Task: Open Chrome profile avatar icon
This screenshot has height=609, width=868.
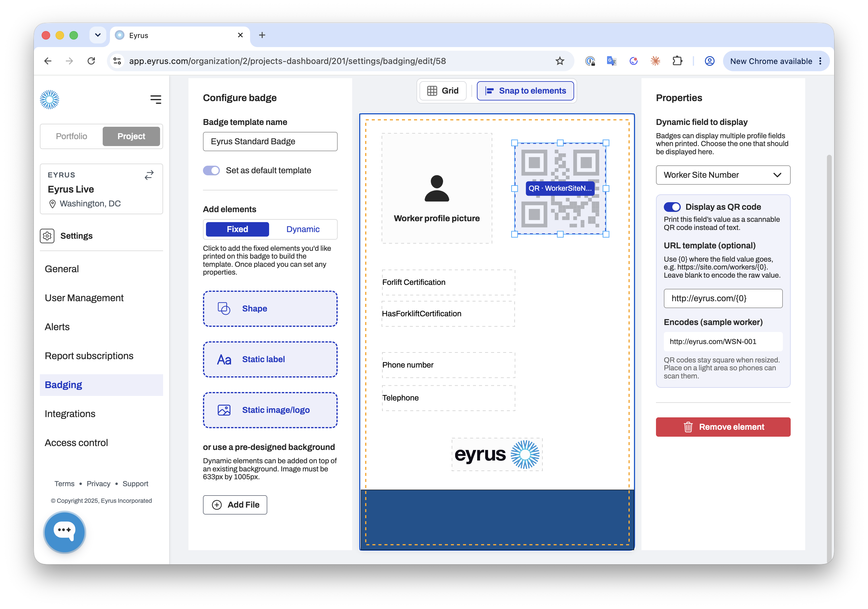Action: (x=710, y=61)
